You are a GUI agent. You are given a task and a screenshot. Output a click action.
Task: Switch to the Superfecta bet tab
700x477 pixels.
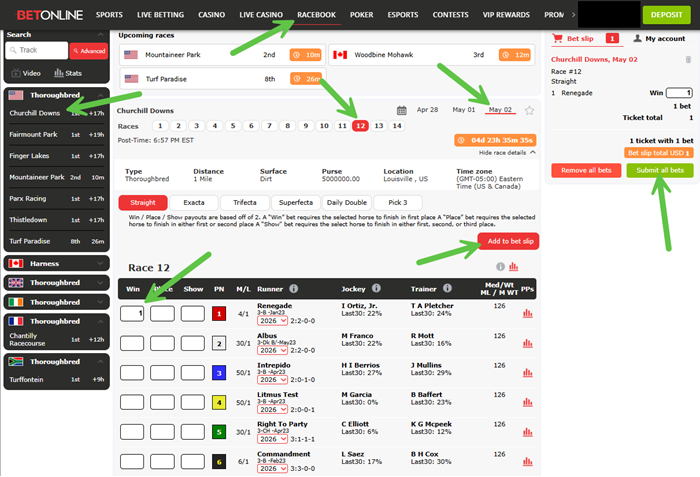click(x=296, y=202)
